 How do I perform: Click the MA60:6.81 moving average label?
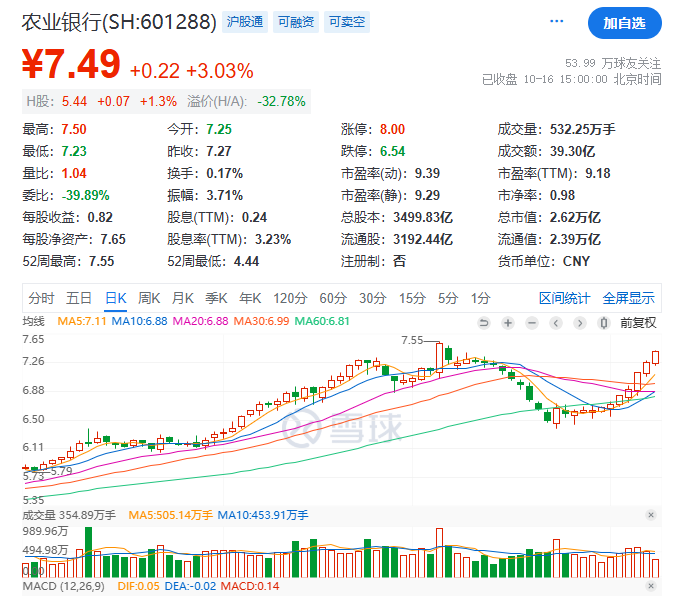322,321
